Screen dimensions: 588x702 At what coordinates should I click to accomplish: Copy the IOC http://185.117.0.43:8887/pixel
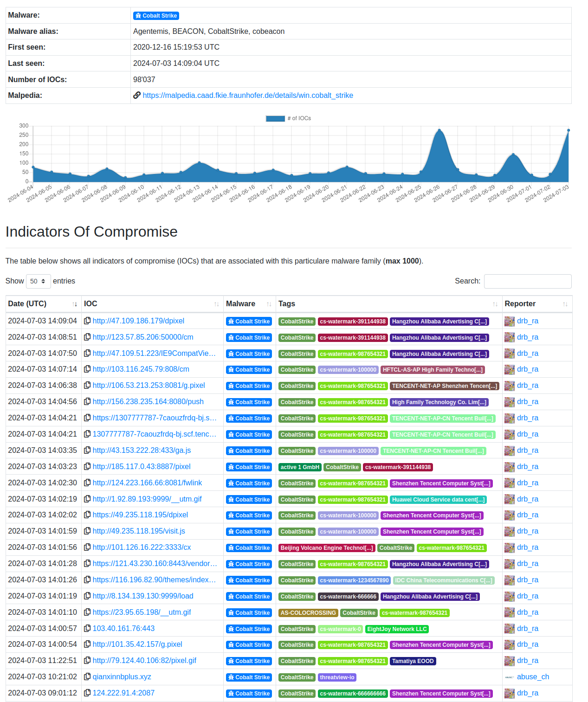[x=88, y=467]
